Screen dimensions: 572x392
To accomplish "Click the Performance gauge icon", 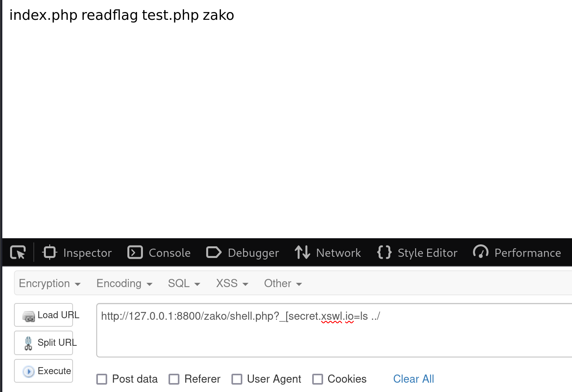I will [481, 253].
